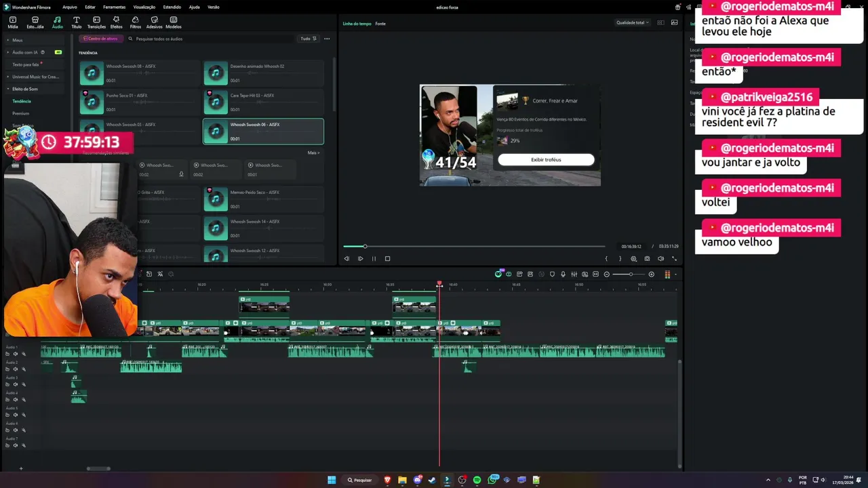Lock the Áudio 2 track
This screenshot has height=488, width=868.
pos(7,369)
